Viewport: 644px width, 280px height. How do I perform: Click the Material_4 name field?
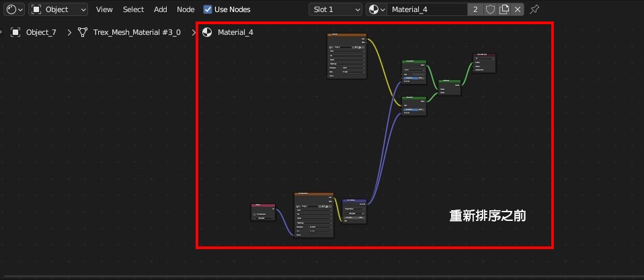427,9
